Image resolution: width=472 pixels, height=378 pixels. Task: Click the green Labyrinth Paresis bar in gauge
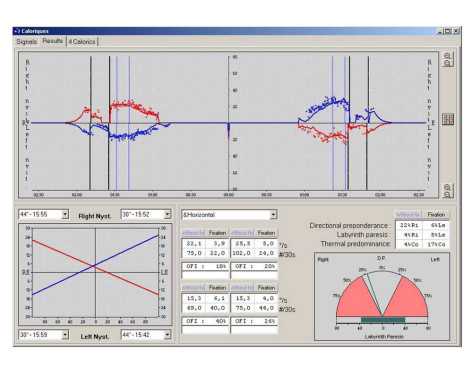click(x=383, y=320)
